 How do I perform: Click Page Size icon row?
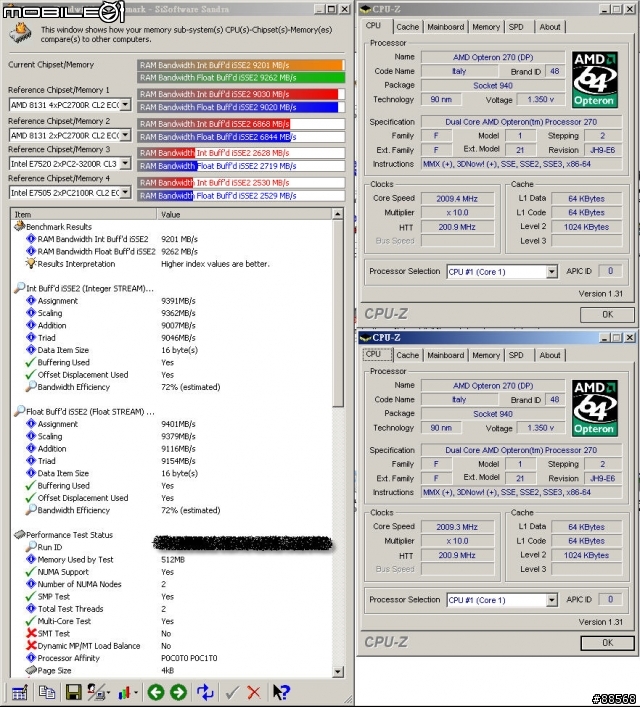tap(49, 670)
